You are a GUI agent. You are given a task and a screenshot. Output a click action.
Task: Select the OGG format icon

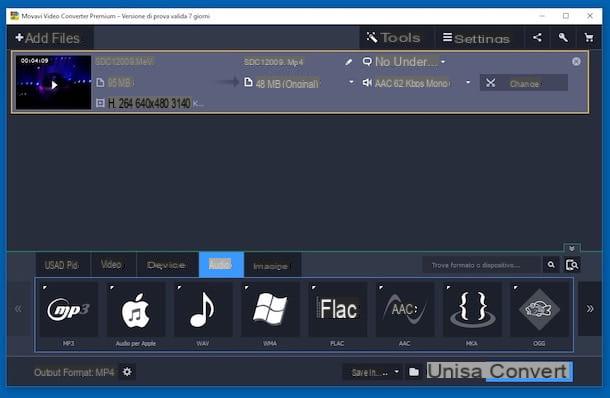click(x=540, y=310)
